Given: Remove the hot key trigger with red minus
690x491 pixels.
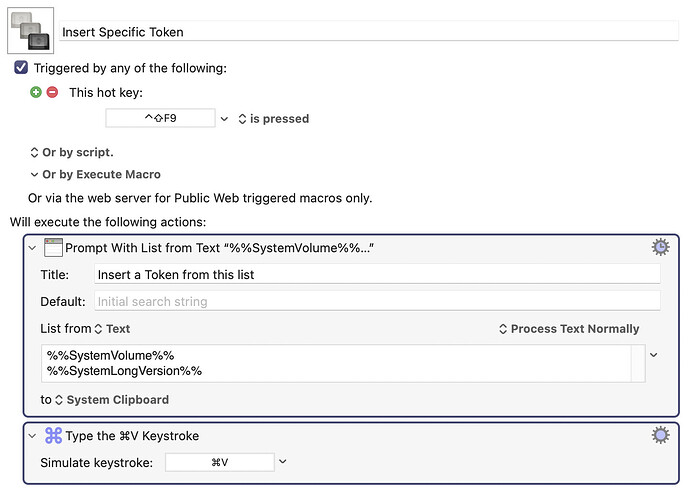Looking at the screenshot, I should (x=52, y=92).
